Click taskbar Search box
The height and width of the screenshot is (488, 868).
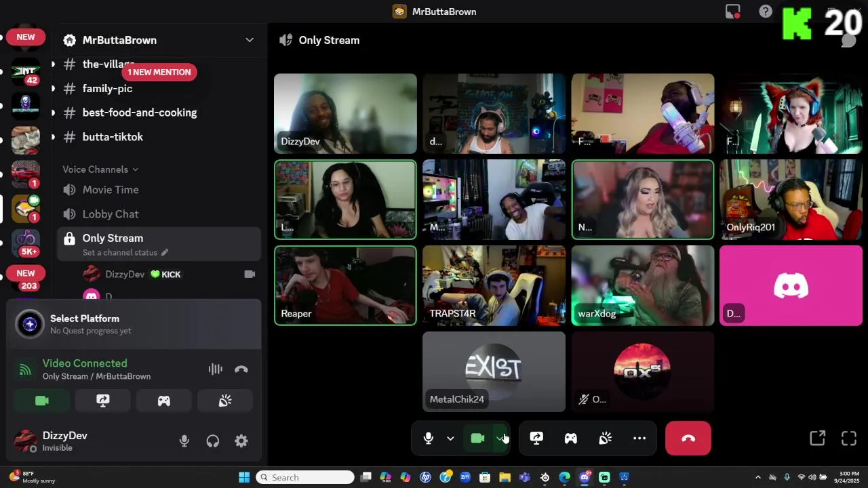coord(305,477)
